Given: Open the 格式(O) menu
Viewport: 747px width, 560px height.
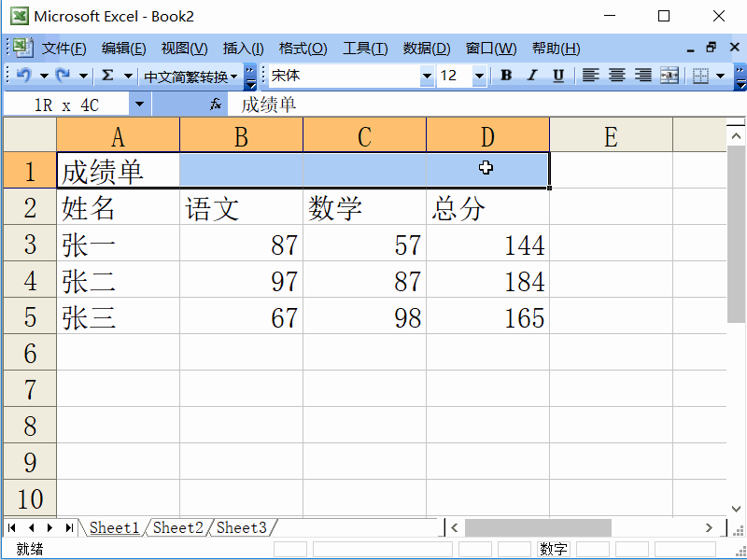Looking at the screenshot, I should point(303,49).
